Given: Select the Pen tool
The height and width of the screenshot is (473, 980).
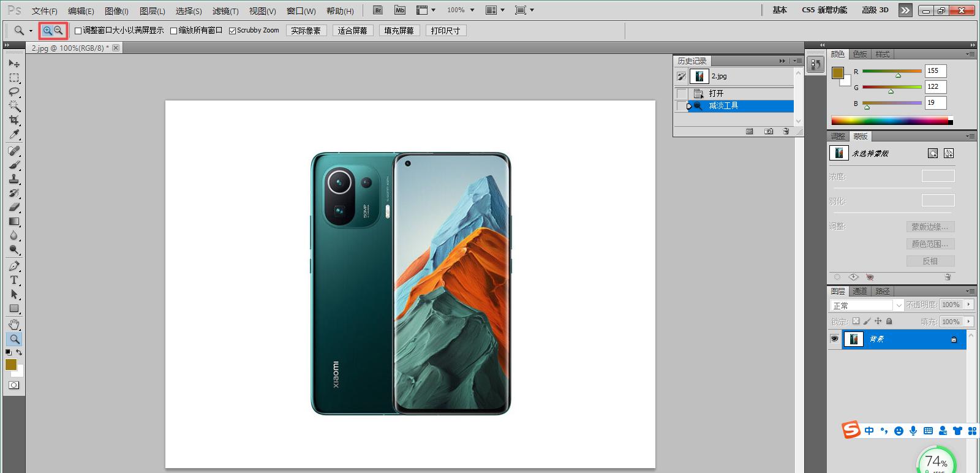Looking at the screenshot, I should click(14, 266).
